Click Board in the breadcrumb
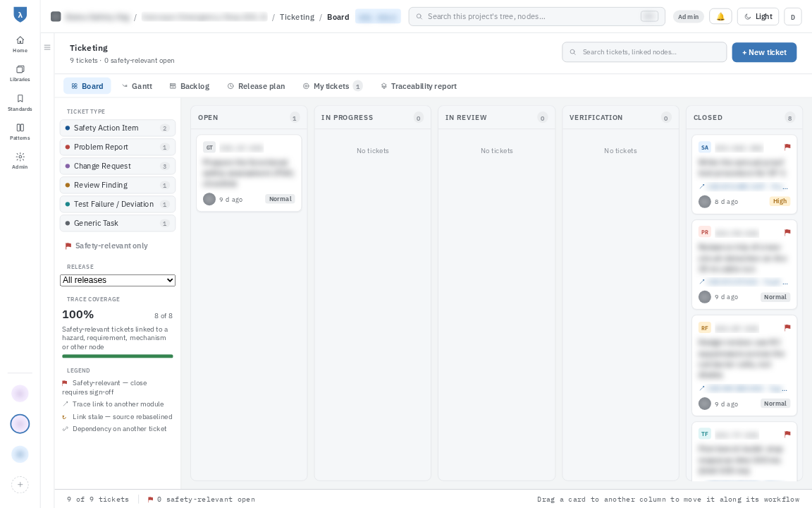The height and width of the screenshot is (508, 812). pyautogui.click(x=338, y=17)
